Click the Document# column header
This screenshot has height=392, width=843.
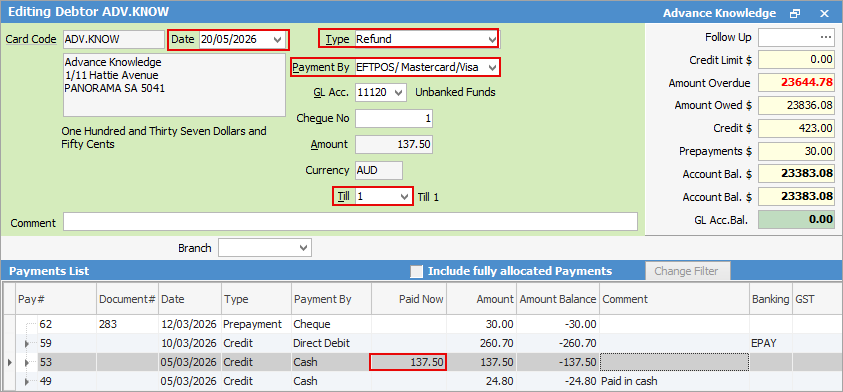point(127,299)
